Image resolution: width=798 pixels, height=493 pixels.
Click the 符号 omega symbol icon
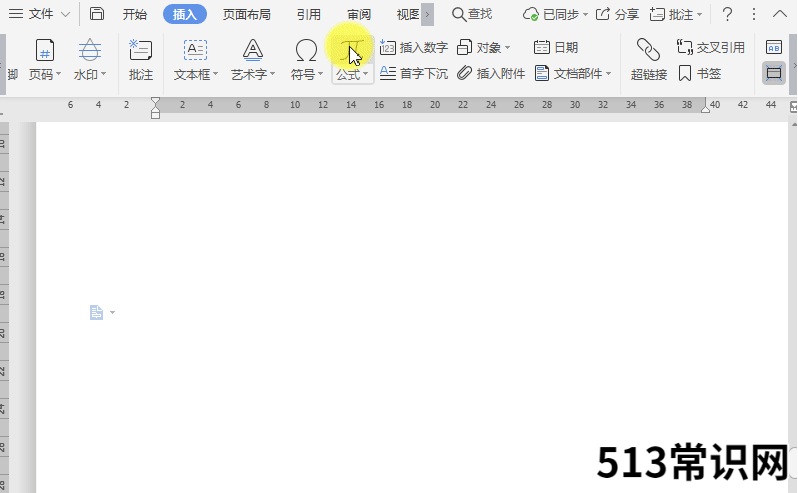pyautogui.click(x=306, y=51)
